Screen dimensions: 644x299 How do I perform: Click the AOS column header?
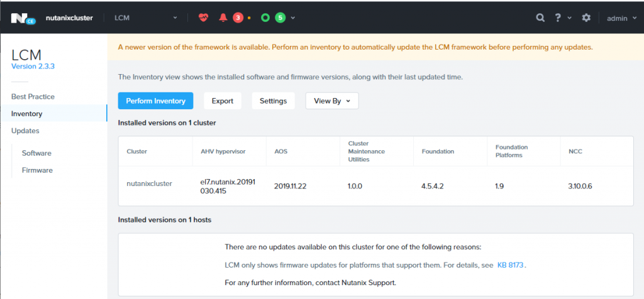tap(280, 151)
